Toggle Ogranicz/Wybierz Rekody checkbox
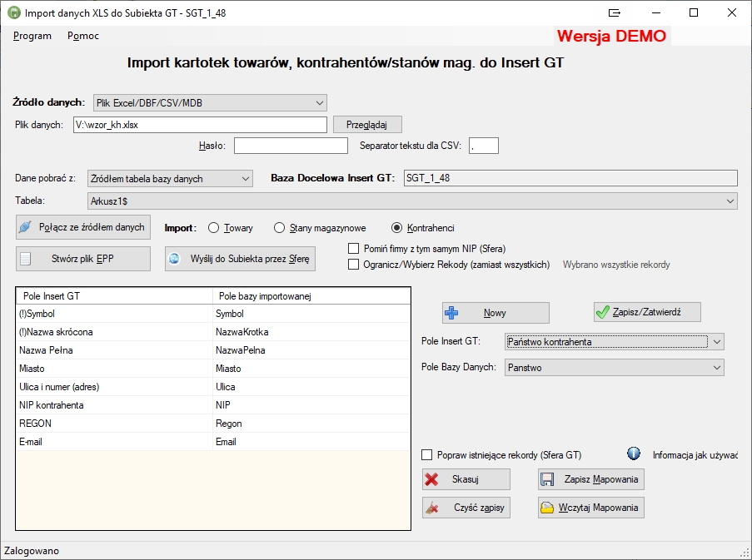The image size is (752, 560). pyautogui.click(x=353, y=265)
